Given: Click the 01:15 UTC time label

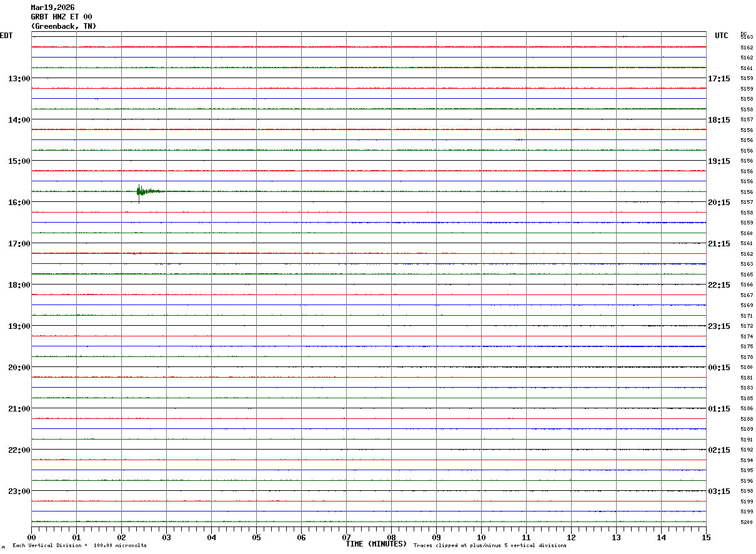Looking at the screenshot, I should click(719, 409).
